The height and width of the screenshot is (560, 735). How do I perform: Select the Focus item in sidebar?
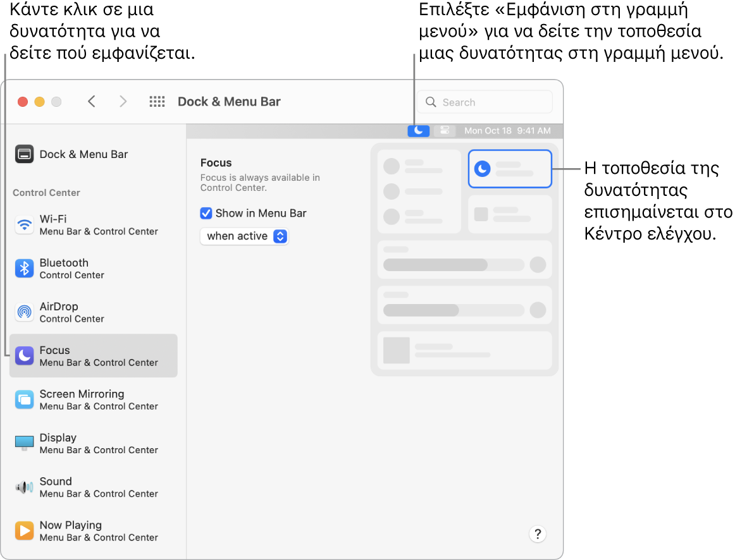[x=94, y=356]
